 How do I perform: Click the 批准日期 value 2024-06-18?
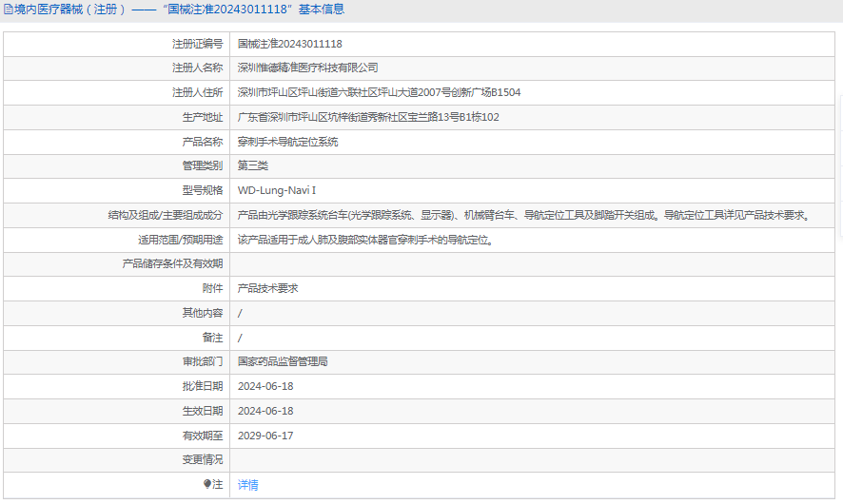[265, 386]
